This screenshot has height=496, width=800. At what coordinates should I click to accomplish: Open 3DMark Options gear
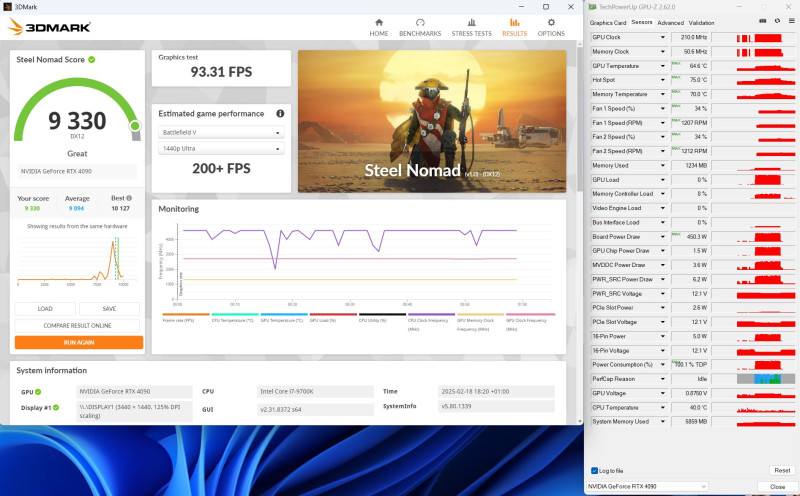point(551,28)
